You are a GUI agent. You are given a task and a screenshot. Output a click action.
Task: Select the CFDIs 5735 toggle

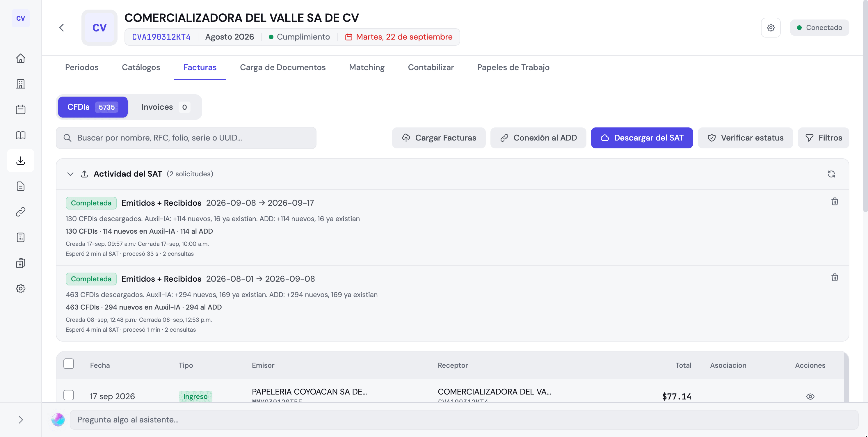(x=93, y=107)
